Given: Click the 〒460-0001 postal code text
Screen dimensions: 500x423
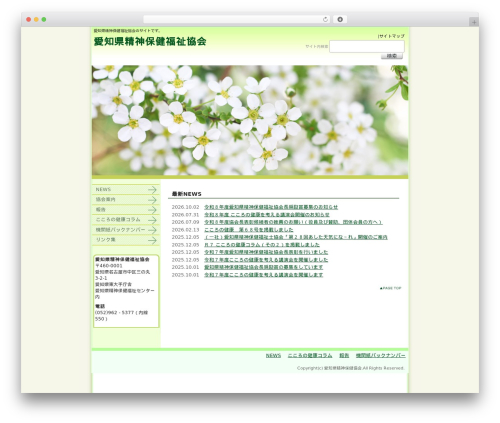Looking at the screenshot, I should (x=109, y=266).
